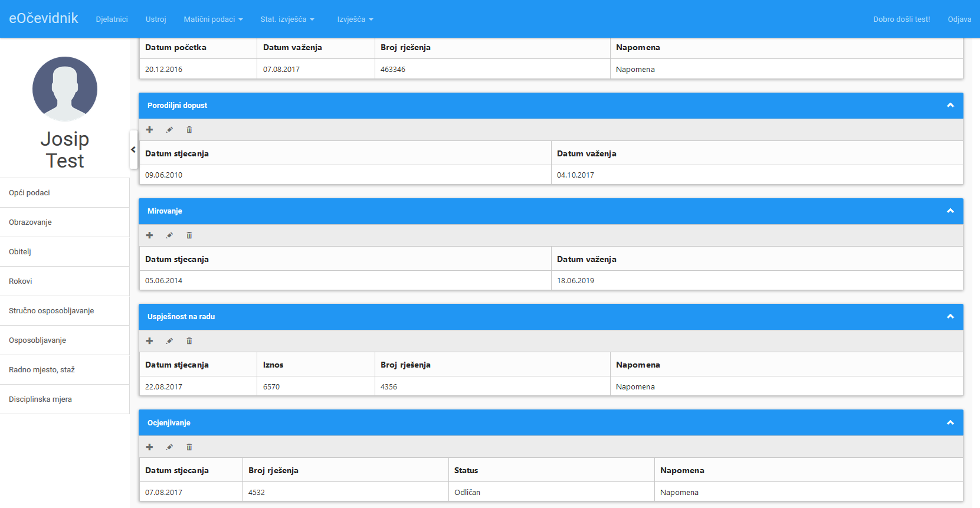Viewport: 980px width, 508px height.
Task: Open the Obitelj sidebar section
Action: click(x=65, y=252)
